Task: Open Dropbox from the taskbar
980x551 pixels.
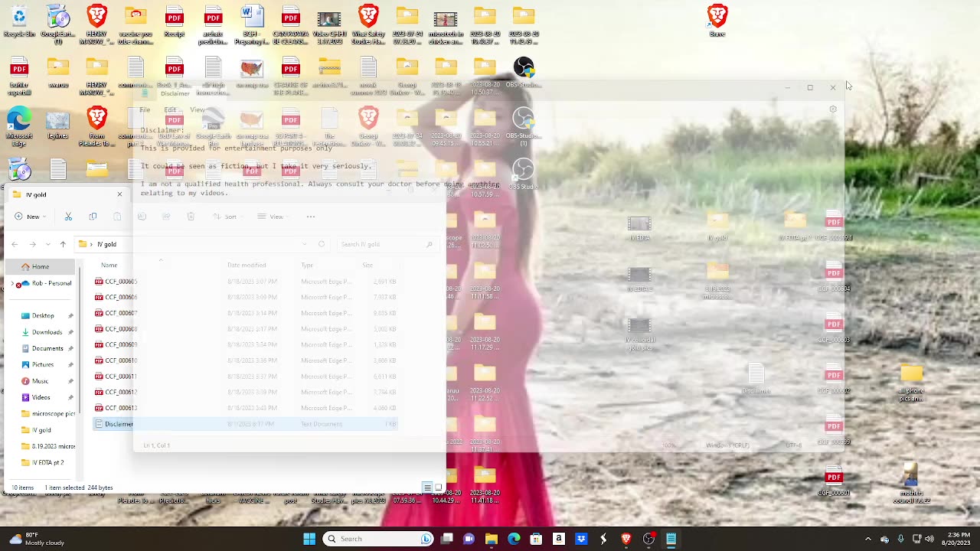Action: (581, 539)
